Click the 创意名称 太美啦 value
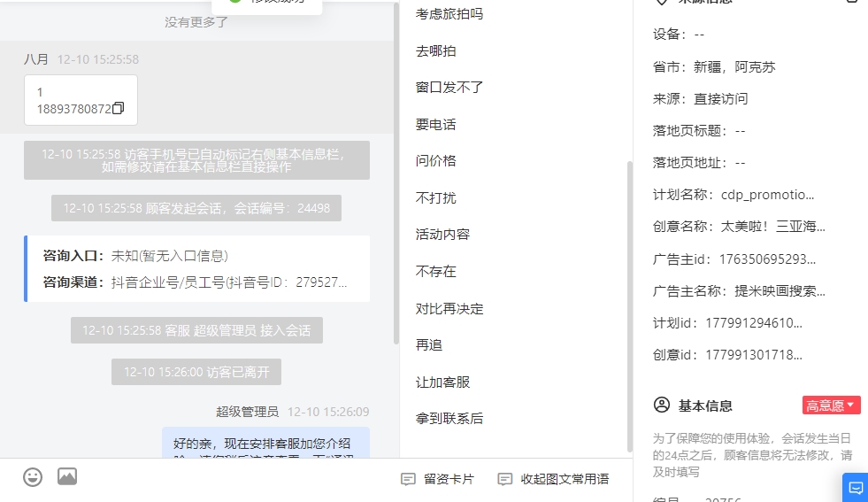Viewport: 868px width, 502px height. pos(773,227)
